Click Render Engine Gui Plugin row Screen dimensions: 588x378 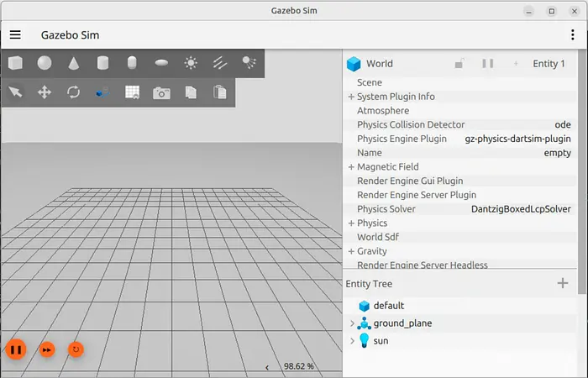click(x=460, y=181)
